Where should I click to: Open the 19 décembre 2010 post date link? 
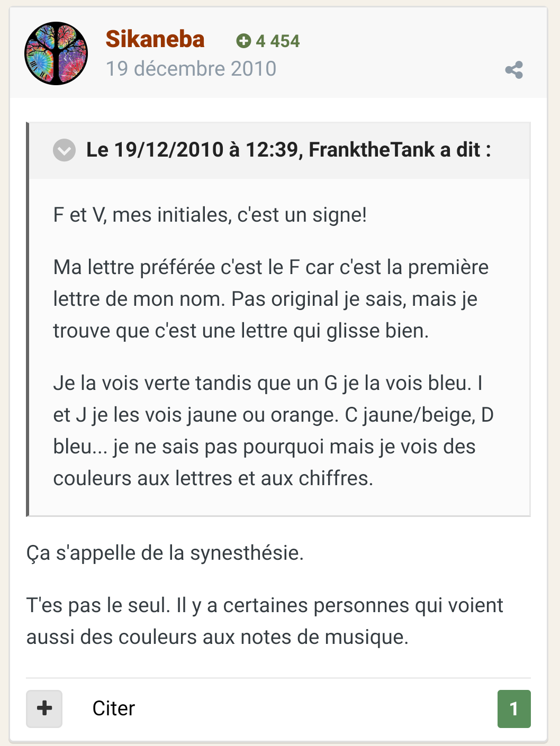(191, 69)
